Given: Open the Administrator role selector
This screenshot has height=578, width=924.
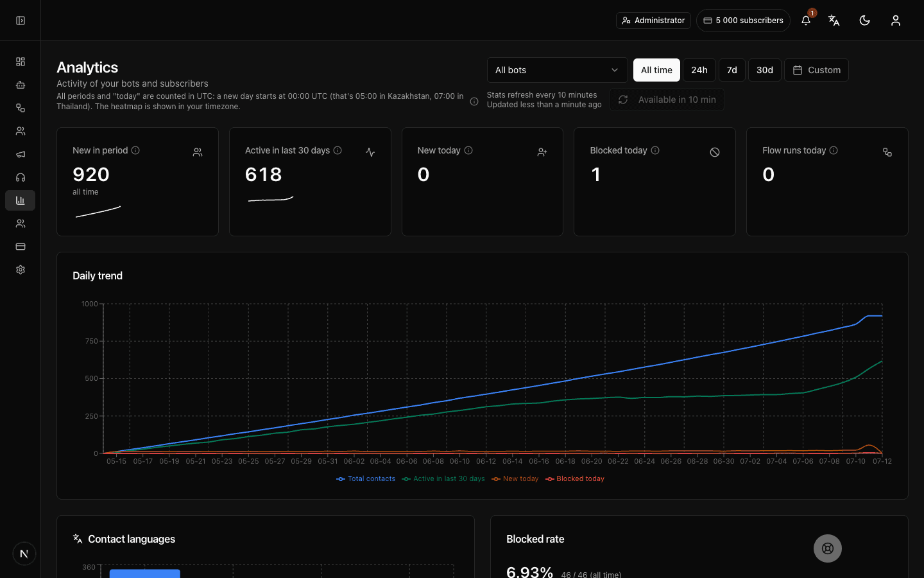Looking at the screenshot, I should click(x=653, y=21).
